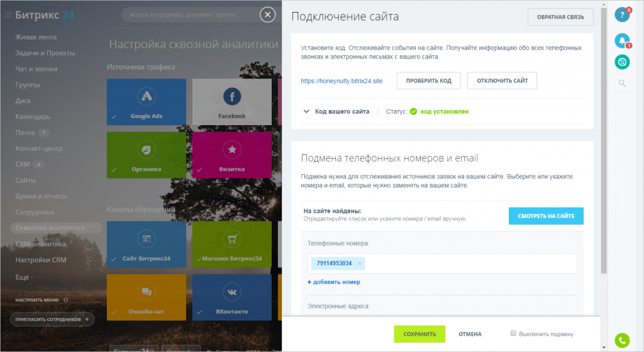Click the Сохранить button
Image resolution: width=644 pixels, height=352 pixels.
pos(419,334)
